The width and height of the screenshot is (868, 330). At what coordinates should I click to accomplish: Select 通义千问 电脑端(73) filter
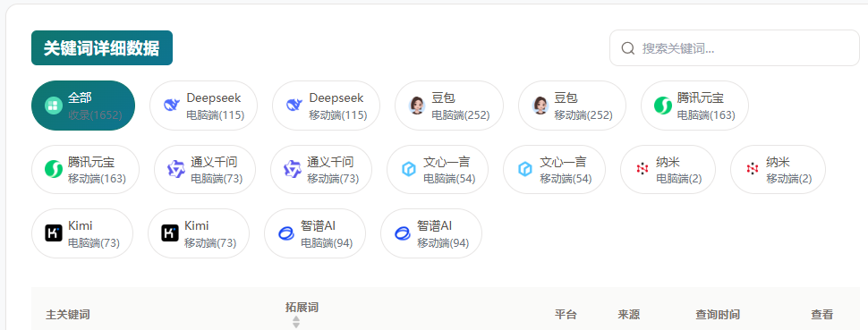point(205,169)
